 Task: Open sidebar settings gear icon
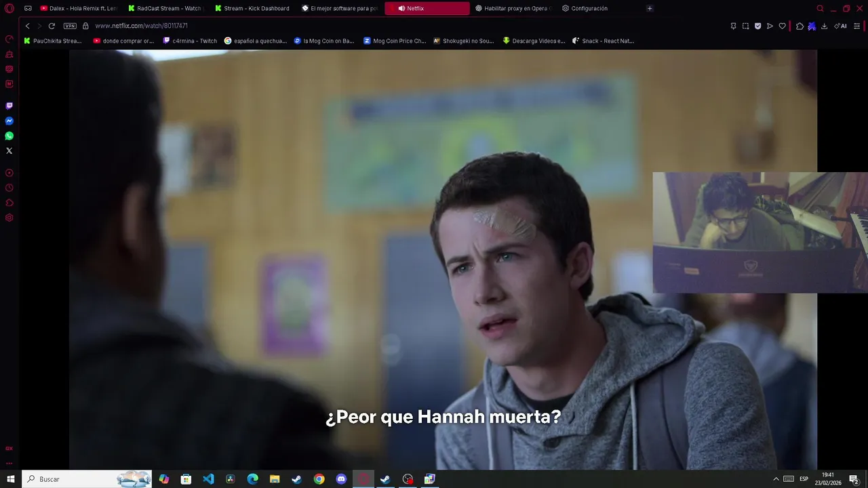click(x=9, y=218)
